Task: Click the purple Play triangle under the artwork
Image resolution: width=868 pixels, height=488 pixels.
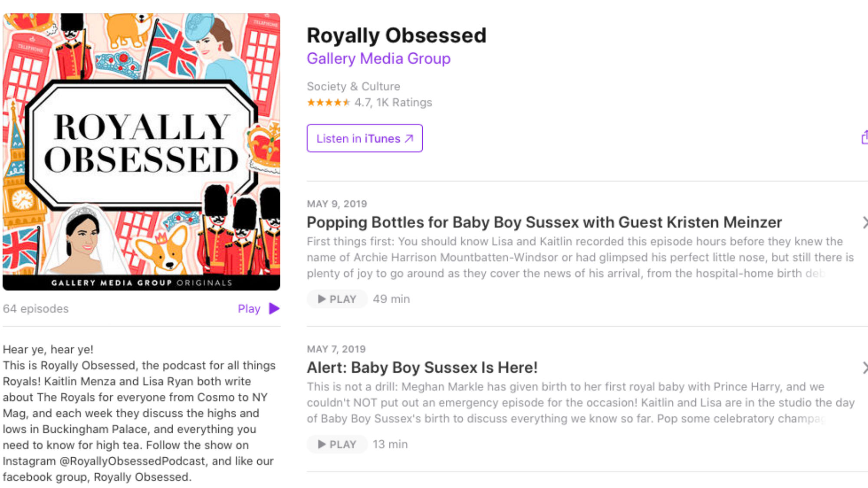Action: click(x=274, y=309)
